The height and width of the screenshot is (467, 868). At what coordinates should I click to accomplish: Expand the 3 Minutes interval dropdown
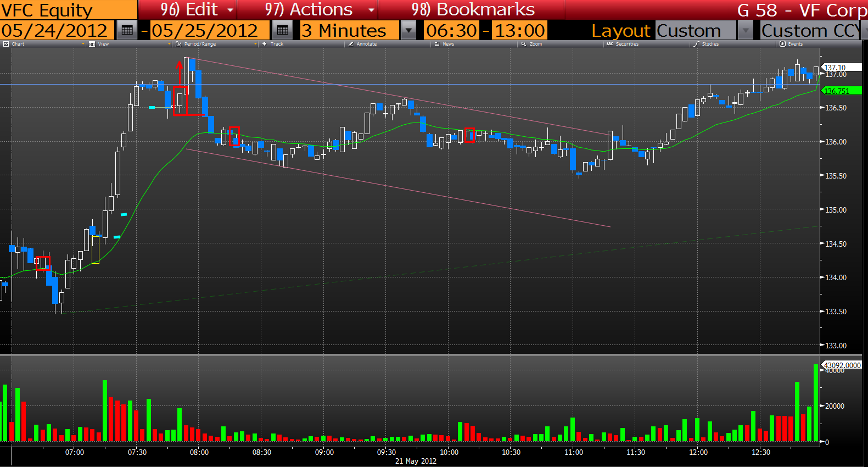coord(408,30)
